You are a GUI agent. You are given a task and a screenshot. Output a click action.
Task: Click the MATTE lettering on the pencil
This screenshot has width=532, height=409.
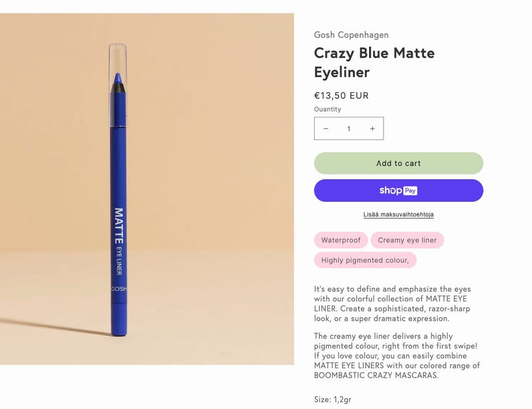click(x=119, y=226)
